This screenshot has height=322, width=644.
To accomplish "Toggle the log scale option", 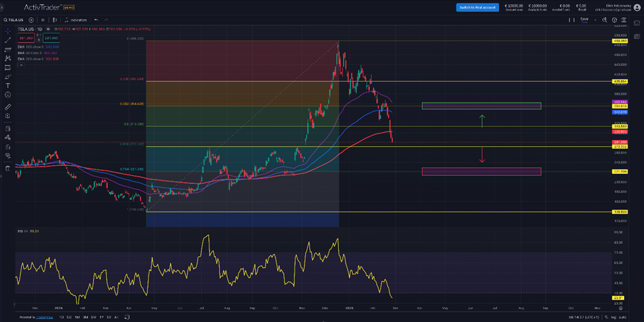I will [x=614, y=317].
